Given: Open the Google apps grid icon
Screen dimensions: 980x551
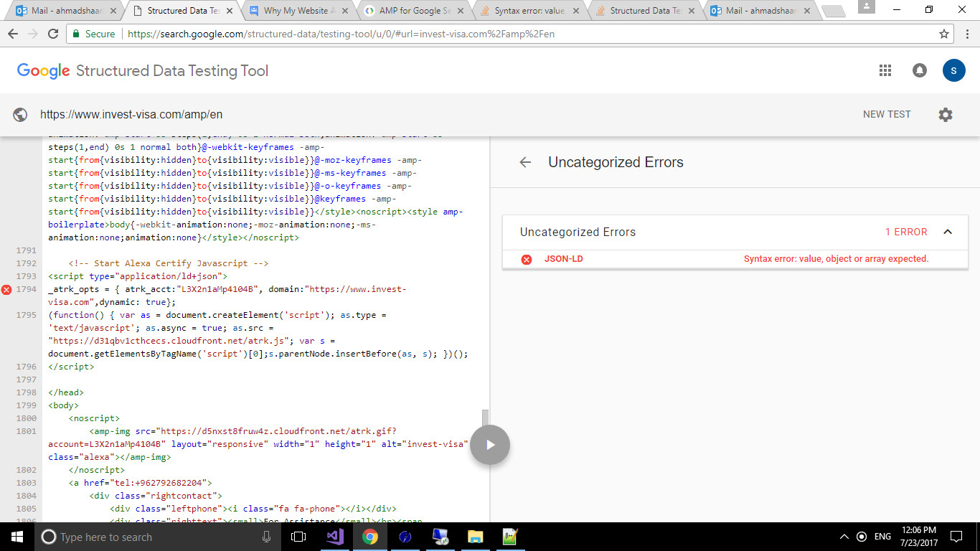Looking at the screenshot, I should (x=885, y=70).
